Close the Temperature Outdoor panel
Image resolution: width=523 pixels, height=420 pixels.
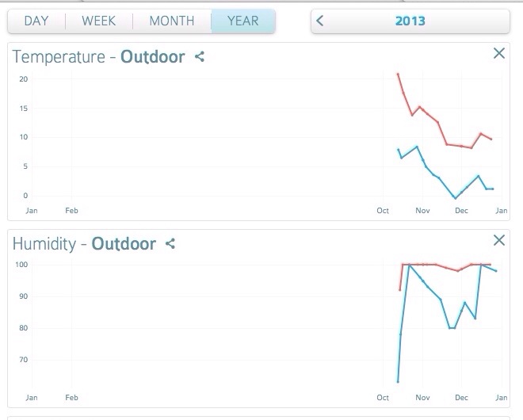click(499, 53)
